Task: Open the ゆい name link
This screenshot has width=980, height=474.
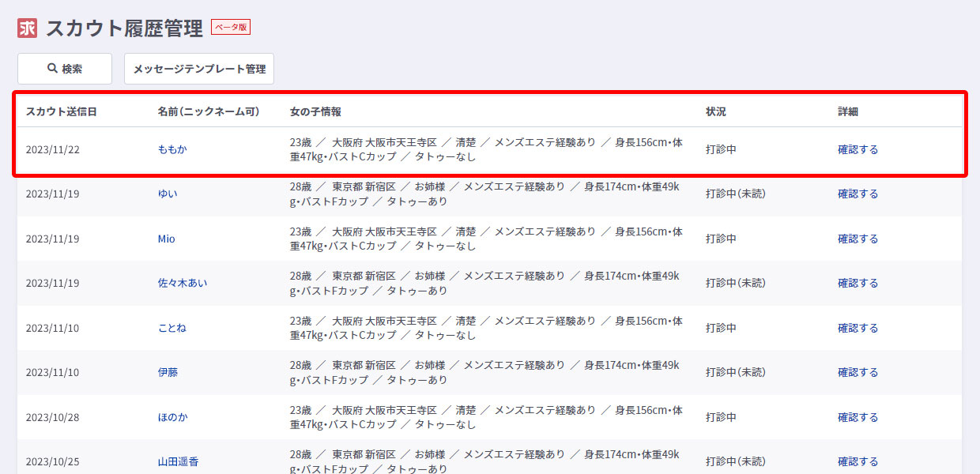Action: coord(168,194)
